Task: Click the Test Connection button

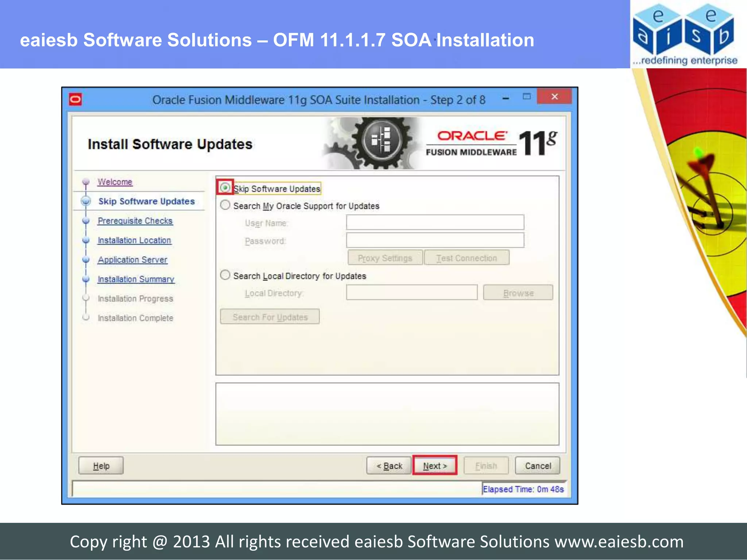Action: tap(467, 258)
